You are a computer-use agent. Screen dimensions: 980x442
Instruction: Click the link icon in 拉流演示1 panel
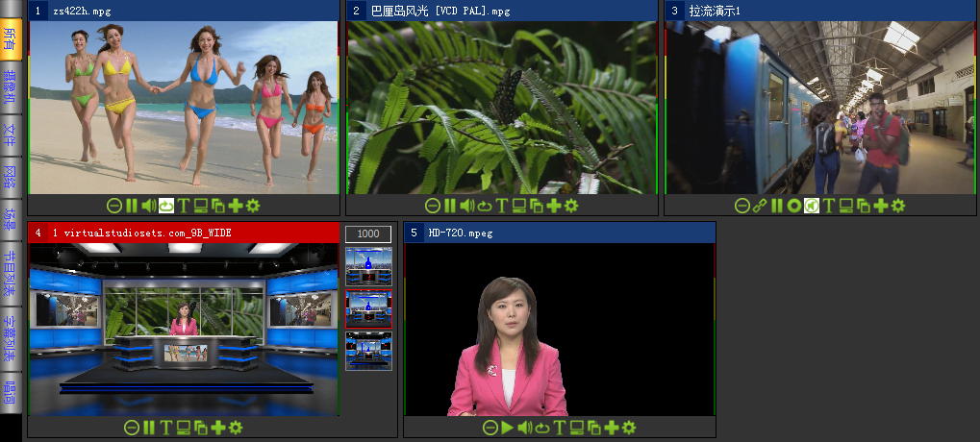[759, 206]
